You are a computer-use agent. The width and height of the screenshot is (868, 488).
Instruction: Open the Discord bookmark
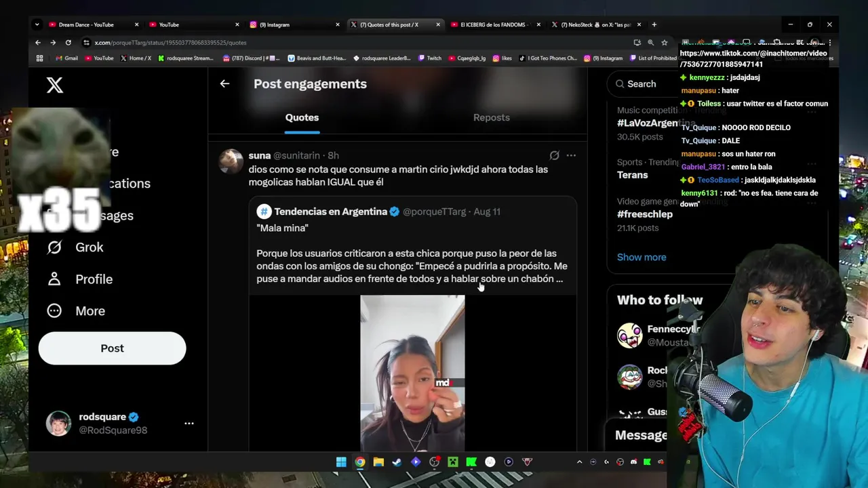click(252, 58)
